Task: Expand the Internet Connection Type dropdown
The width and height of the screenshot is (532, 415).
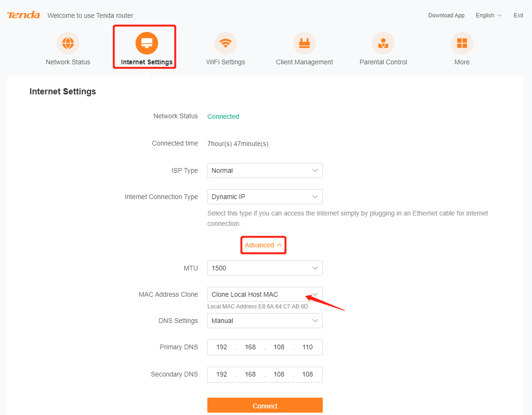Action: click(265, 197)
